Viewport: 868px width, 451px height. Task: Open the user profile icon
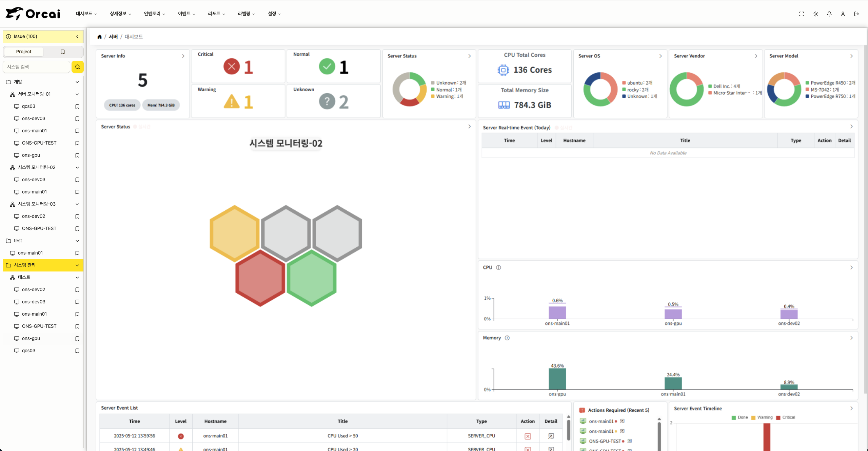[x=843, y=14]
